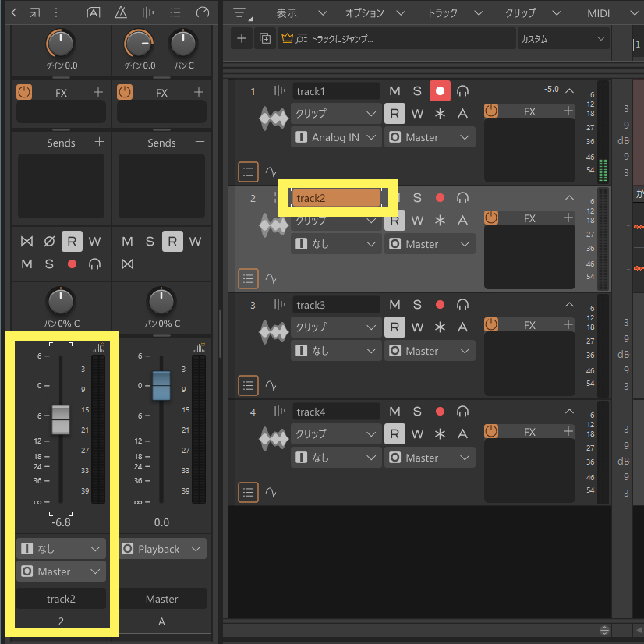Add a send in track2 Sends panel
This screenshot has width=644, height=644.
99,142
